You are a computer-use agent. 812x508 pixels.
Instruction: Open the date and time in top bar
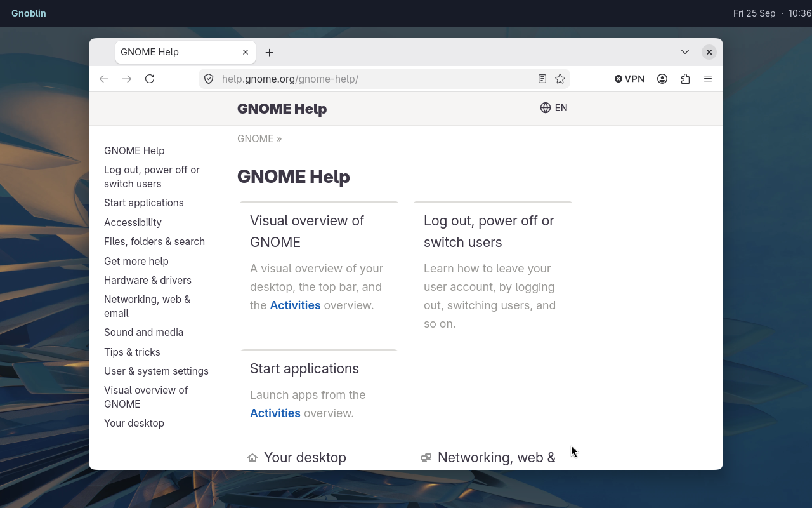click(x=772, y=13)
